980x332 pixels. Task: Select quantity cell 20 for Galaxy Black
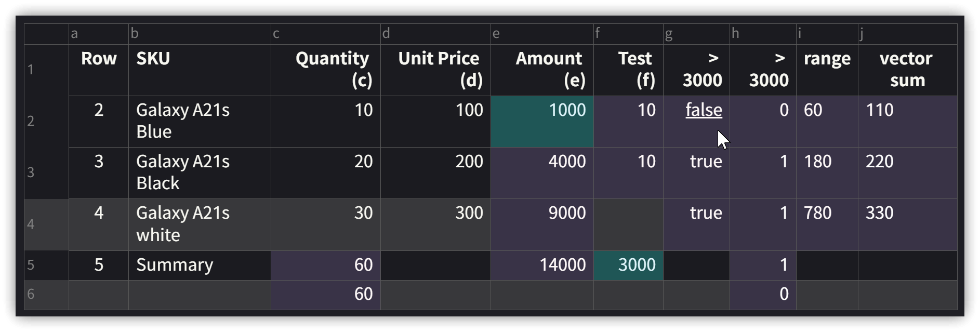tap(326, 173)
